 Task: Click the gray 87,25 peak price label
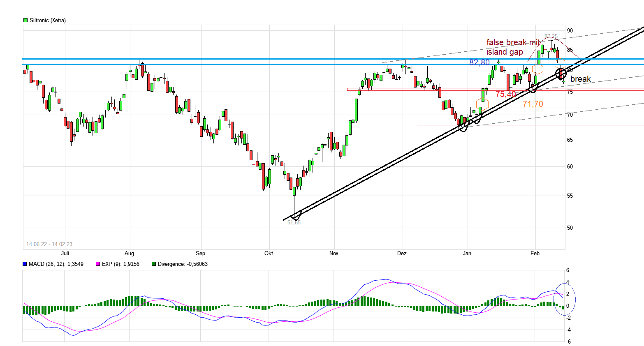click(550, 35)
